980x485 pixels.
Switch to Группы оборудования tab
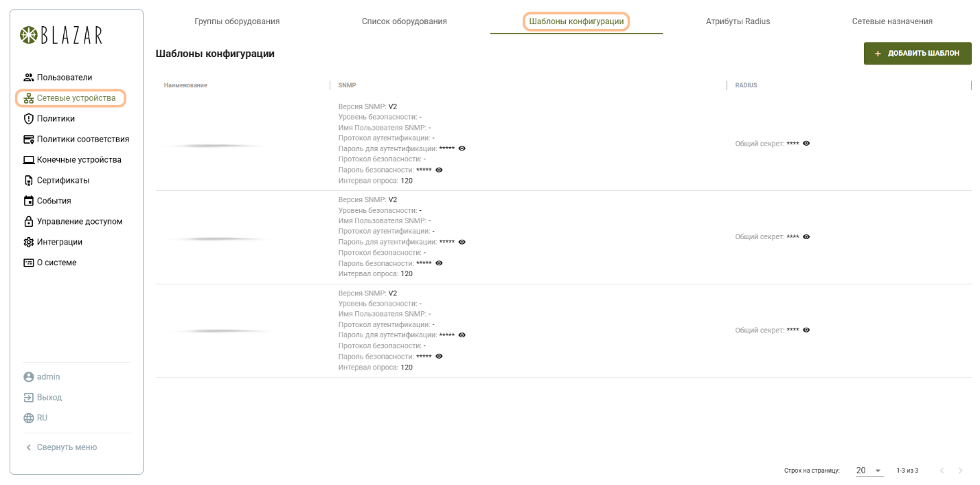click(x=237, y=21)
